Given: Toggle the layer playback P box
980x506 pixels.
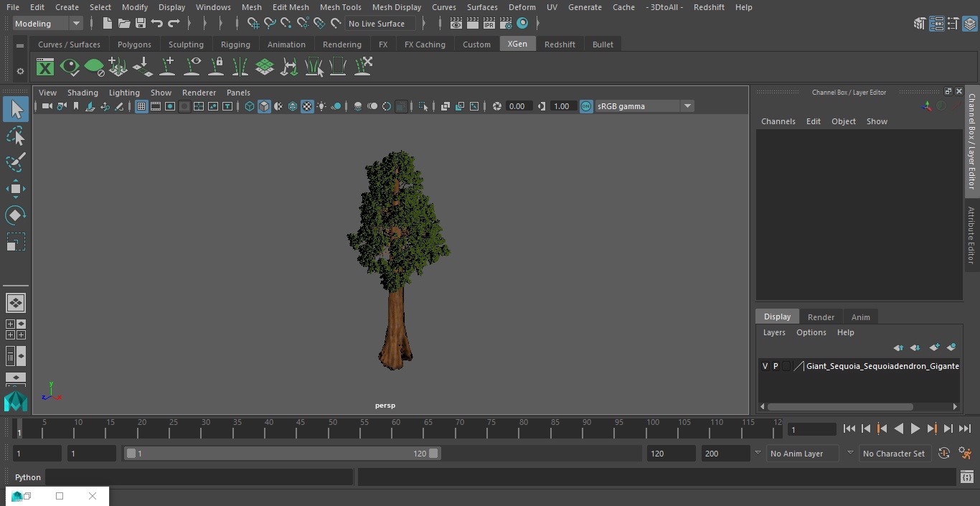Looking at the screenshot, I should 776,366.
